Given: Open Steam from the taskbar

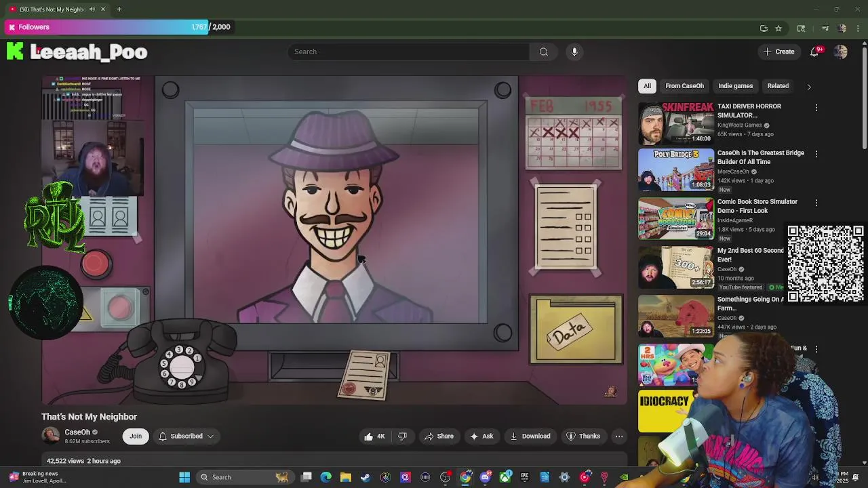Looking at the screenshot, I should tap(366, 477).
